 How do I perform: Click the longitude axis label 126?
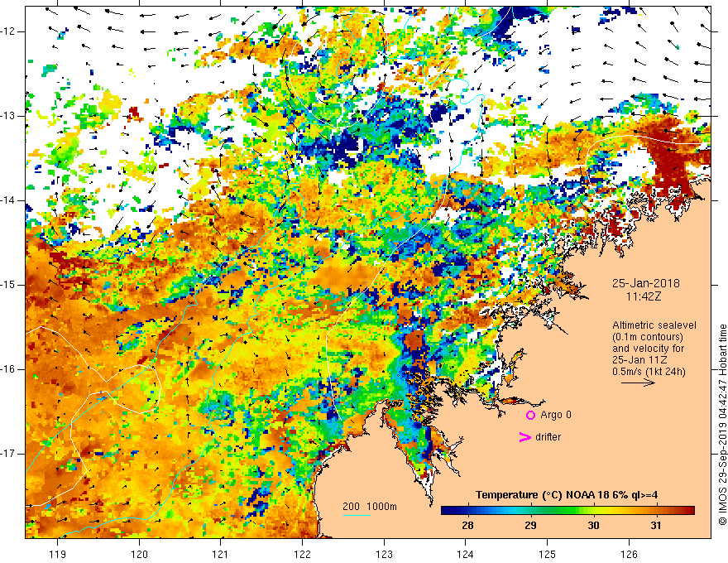(x=629, y=554)
